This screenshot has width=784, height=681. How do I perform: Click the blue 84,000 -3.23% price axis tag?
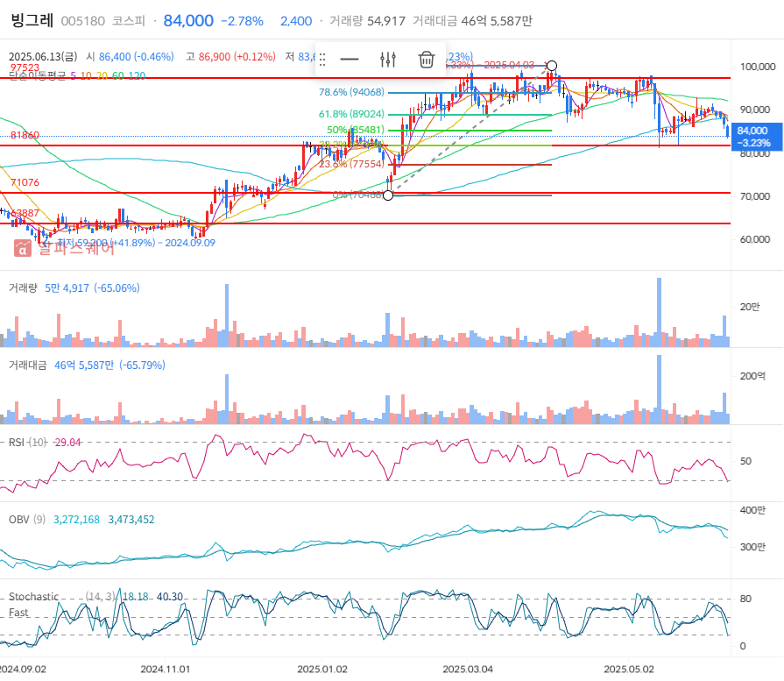click(757, 137)
